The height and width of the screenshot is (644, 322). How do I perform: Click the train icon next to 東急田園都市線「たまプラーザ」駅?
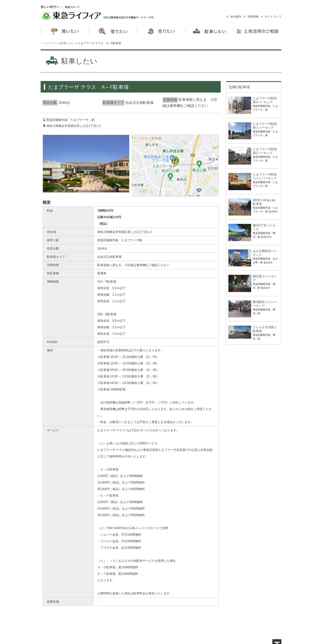(x=44, y=120)
